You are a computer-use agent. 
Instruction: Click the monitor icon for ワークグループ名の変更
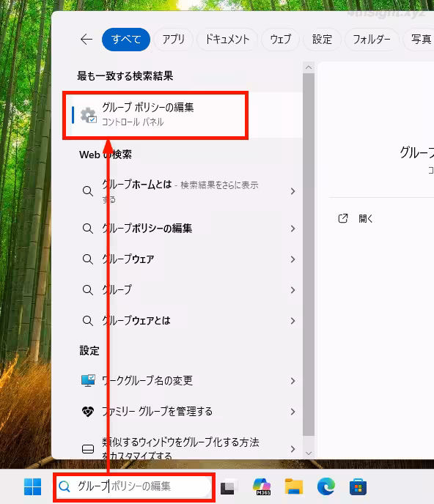[x=88, y=381]
